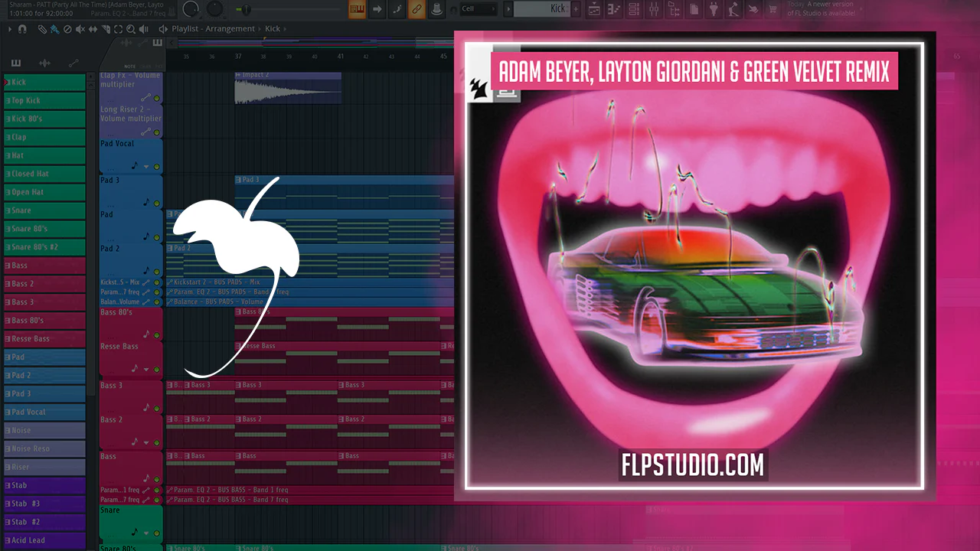This screenshot has height=551, width=980.
Task: Mute the Long Riser 2 volume track
Action: [157, 132]
